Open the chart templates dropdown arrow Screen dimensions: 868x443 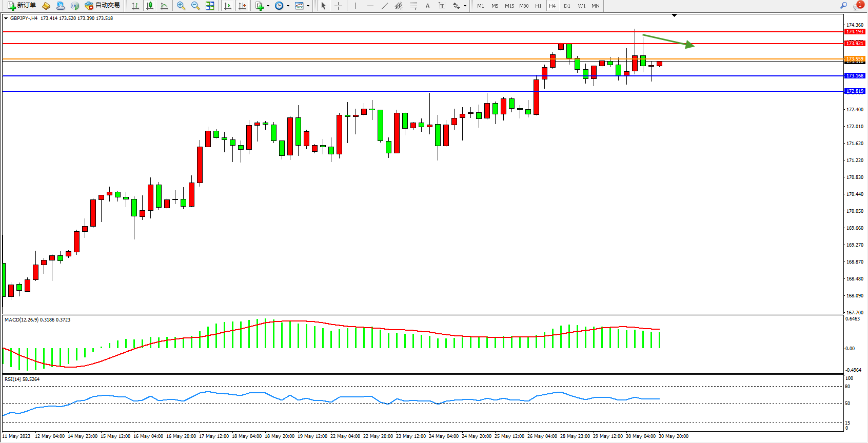click(x=308, y=6)
